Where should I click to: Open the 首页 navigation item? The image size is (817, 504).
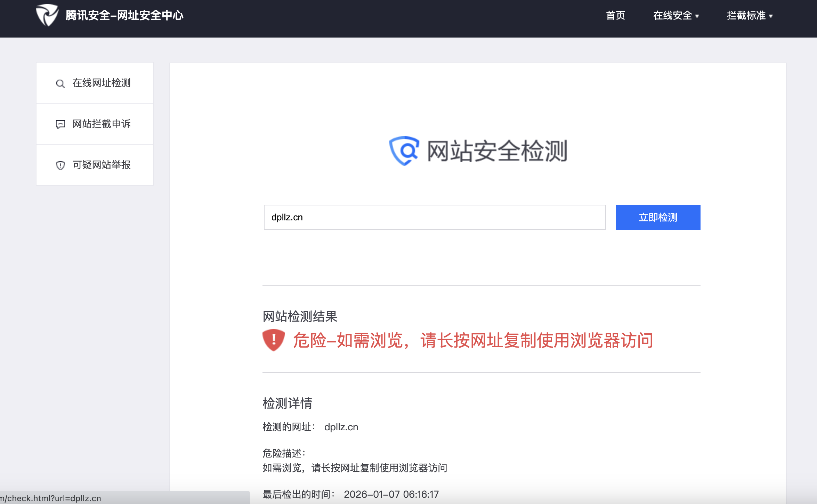pos(615,15)
